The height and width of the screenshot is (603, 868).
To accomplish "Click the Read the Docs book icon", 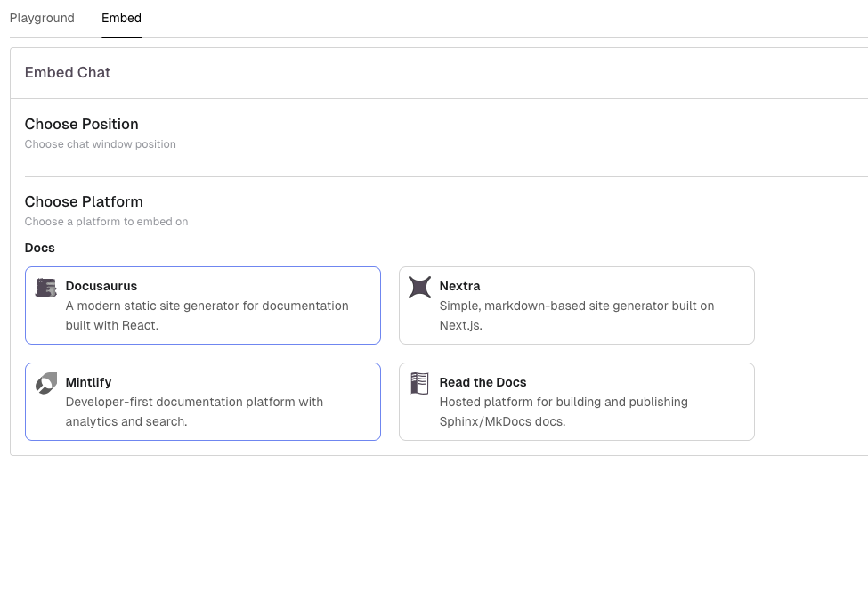I will [x=419, y=383].
